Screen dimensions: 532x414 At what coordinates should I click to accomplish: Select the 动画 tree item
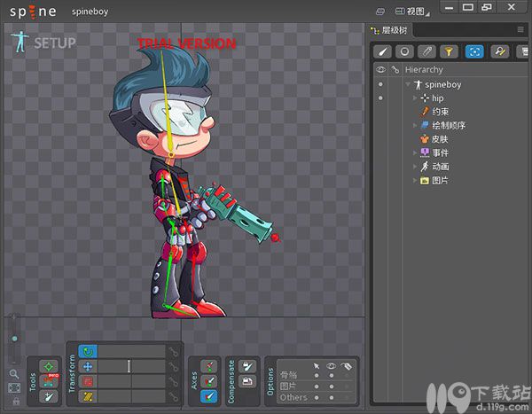pos(434,167)
